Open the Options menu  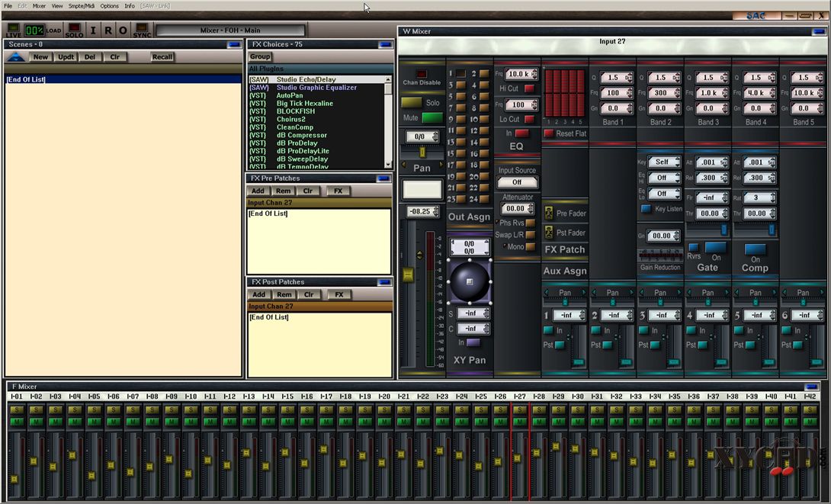(x=110, y=6)
